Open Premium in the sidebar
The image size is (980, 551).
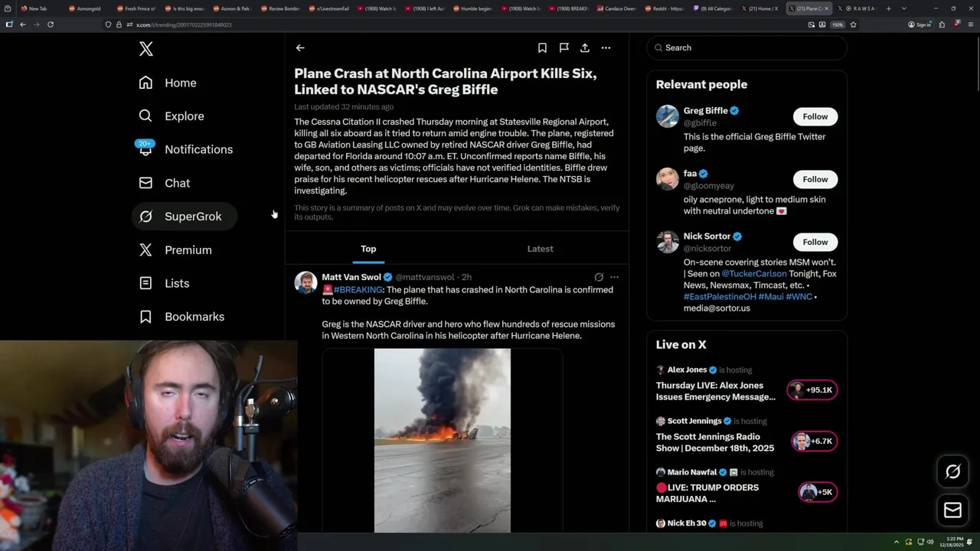click(x=175, y=250)
